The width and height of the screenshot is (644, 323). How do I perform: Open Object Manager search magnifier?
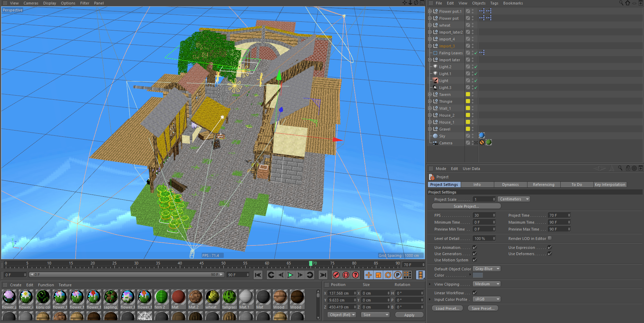coord(621,3)
